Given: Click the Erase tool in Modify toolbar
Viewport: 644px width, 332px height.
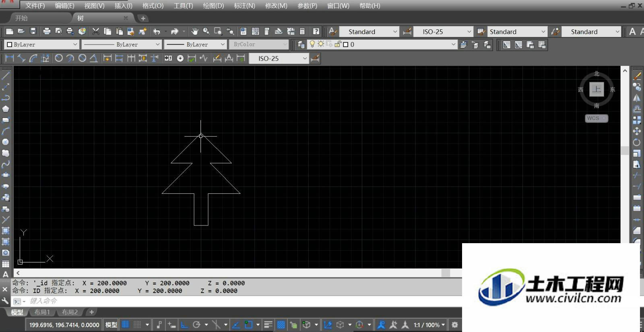Looking at the screenshot, I should click(637, 75).
